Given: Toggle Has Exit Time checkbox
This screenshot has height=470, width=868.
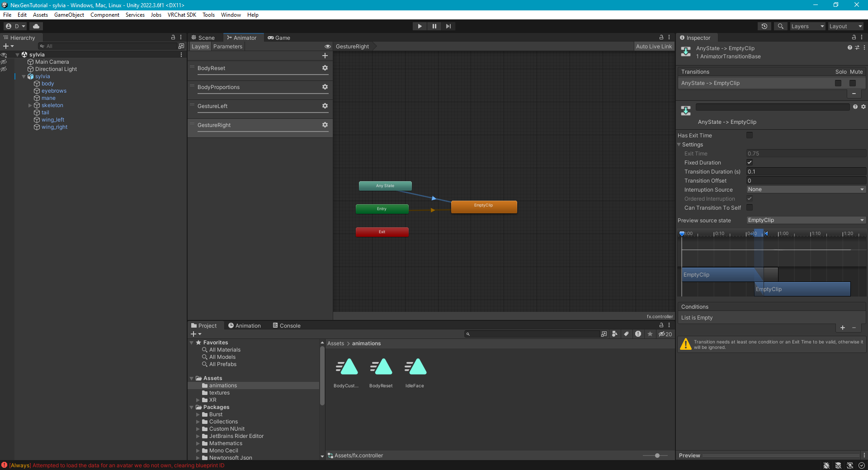Looking at the screenshot, I should pos(750,135).
